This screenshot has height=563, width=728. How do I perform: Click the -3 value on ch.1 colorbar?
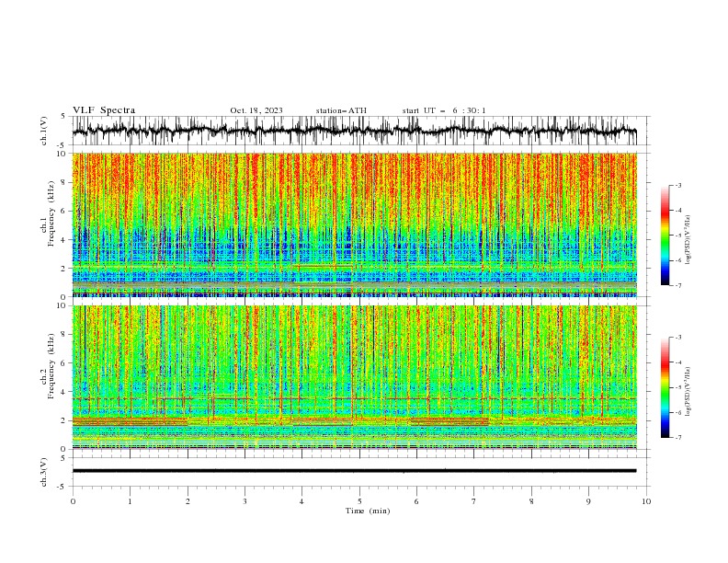[677, 185]
